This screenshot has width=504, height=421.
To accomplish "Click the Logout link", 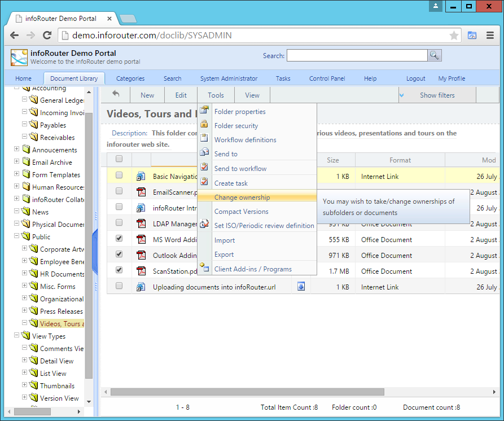I will click(415, 78).
